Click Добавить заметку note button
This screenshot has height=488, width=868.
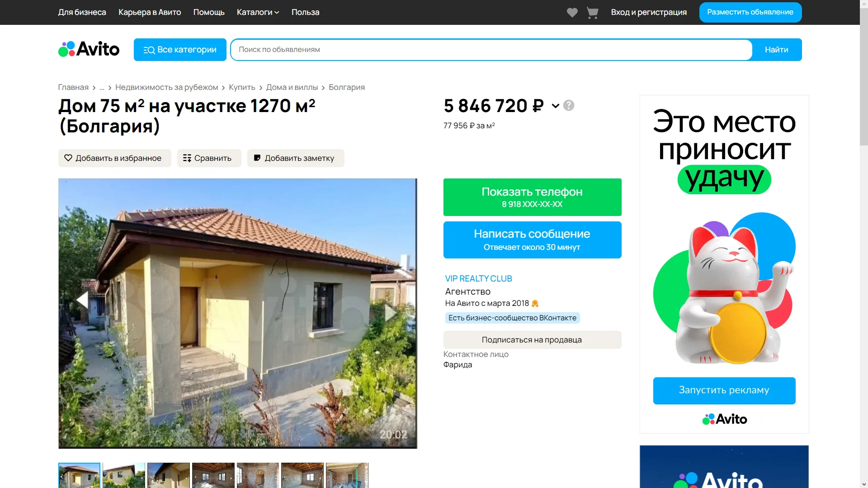coord(296,158)
